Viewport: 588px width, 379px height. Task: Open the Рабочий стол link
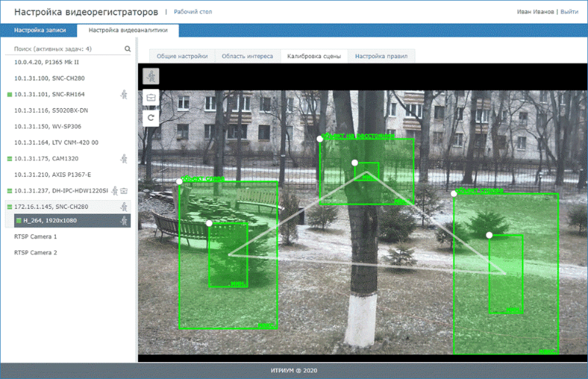(193, 12)
